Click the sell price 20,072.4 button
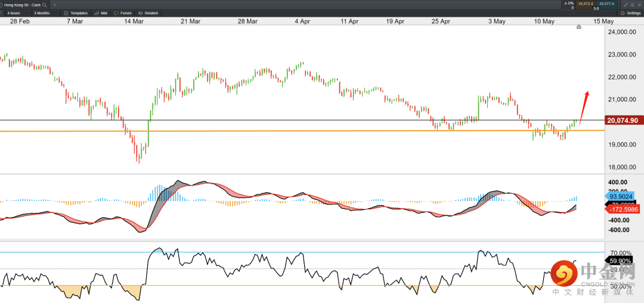The height and width of the screenshot is (303, 644). pyautogui.click(x=584, y=4)
